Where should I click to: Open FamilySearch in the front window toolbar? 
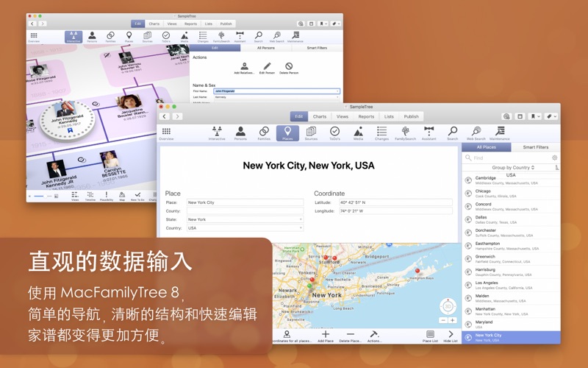click(x=406, y=133)
